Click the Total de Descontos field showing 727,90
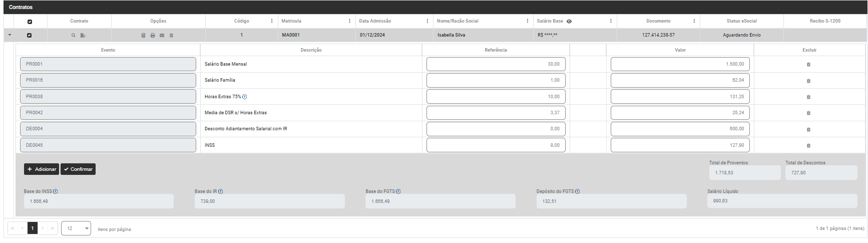Viewport: 868px width, 243px height. [x=821, y=173]
